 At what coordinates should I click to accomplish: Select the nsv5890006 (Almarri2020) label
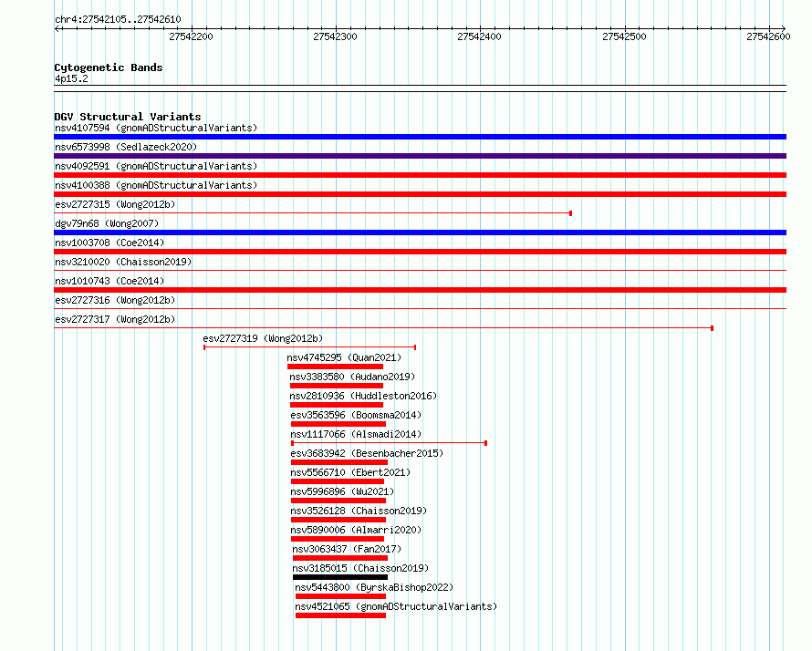tap(356, 530)
